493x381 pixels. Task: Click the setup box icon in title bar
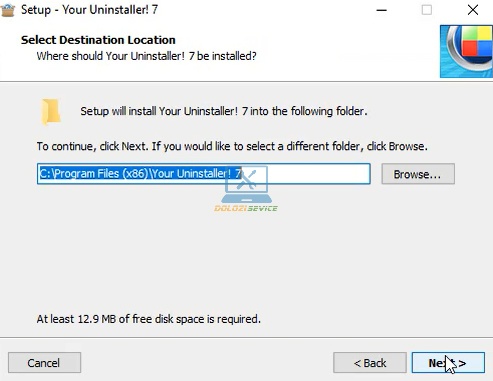(x=7, y=9)
